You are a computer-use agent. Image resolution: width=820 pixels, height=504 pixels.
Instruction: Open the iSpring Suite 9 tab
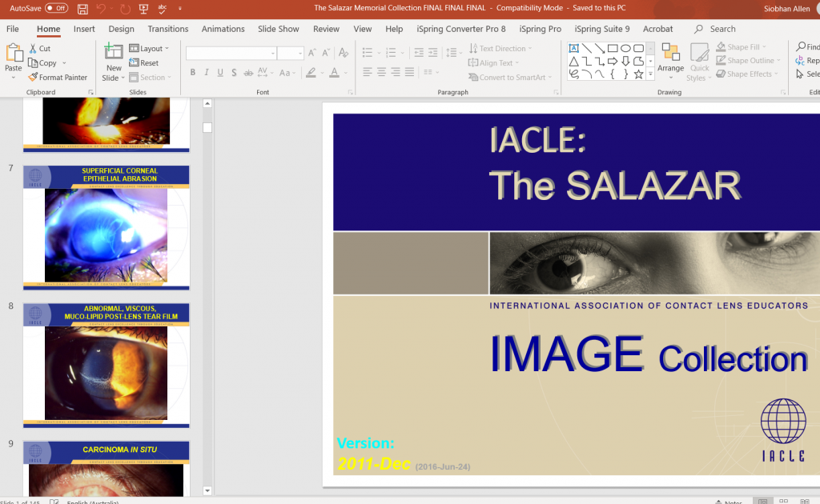(602, 30)
